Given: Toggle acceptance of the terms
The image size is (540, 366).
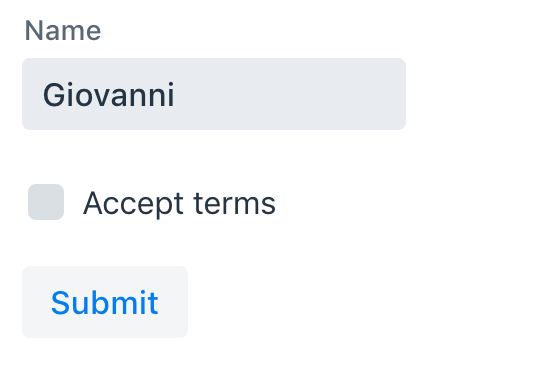Looking at the screenshot, I should click(x=46, y=202).
